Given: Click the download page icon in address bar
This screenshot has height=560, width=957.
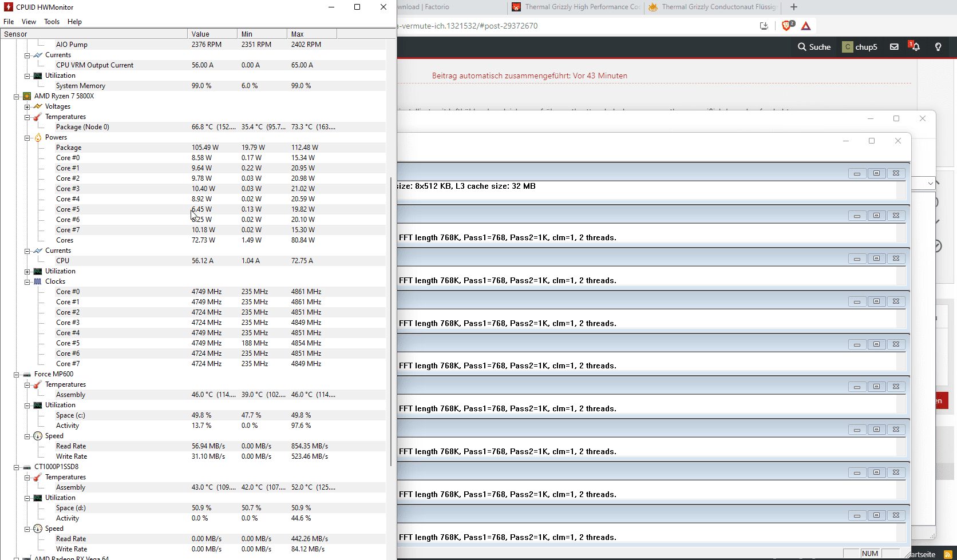Looking at the screenshot, I should point(764,26).
